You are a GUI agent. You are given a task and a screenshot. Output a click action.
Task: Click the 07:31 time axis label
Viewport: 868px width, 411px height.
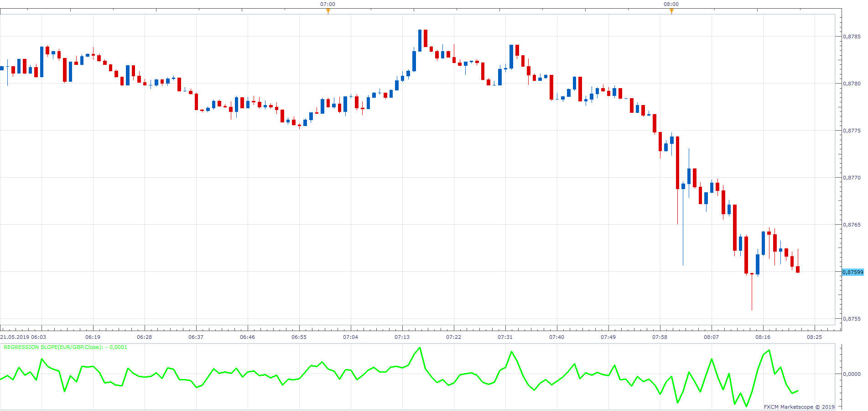(505, 337)
